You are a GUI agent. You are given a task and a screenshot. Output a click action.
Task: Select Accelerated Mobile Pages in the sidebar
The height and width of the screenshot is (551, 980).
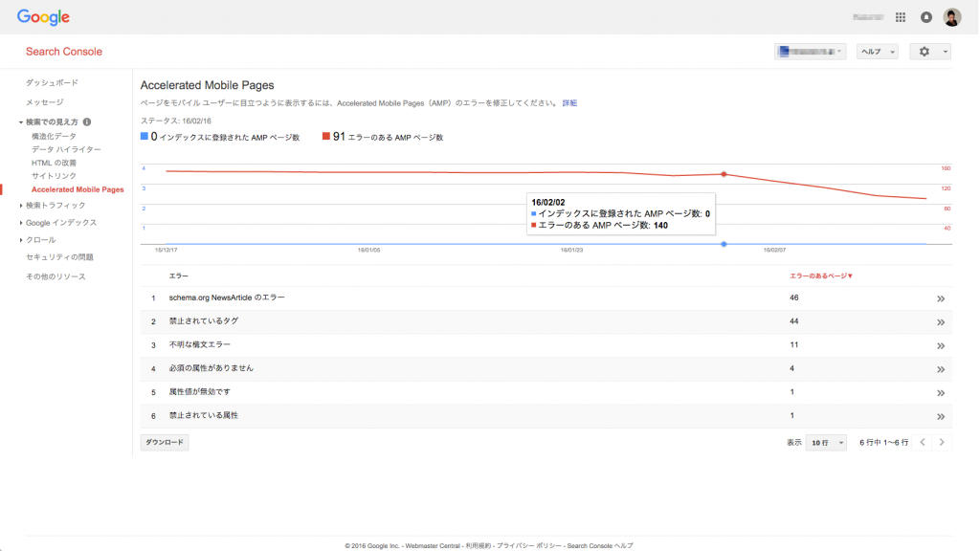point(78,189)
